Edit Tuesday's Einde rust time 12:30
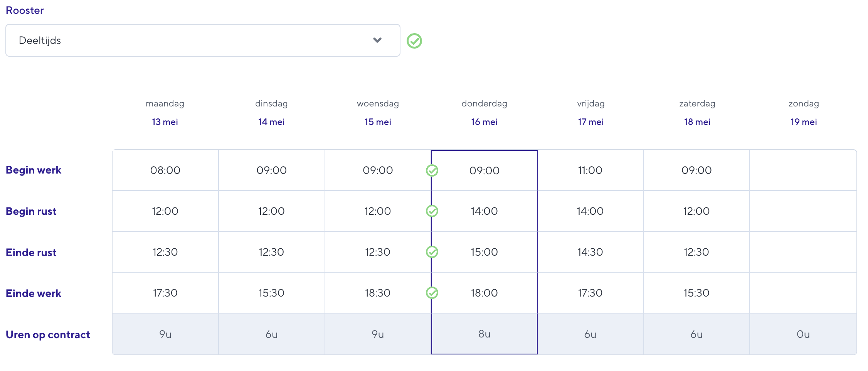Screen dimensions: 868x371 (x=271, y=252)
